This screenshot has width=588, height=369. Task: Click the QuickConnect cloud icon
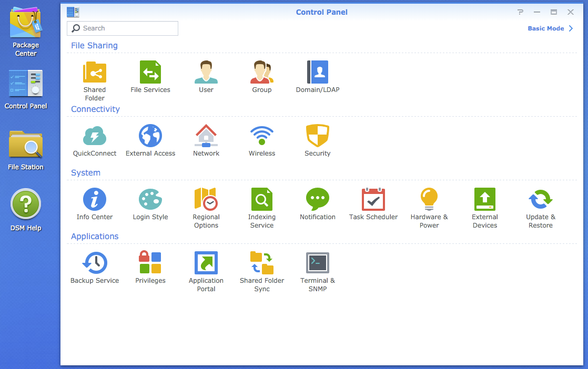(x=95, y=136)
